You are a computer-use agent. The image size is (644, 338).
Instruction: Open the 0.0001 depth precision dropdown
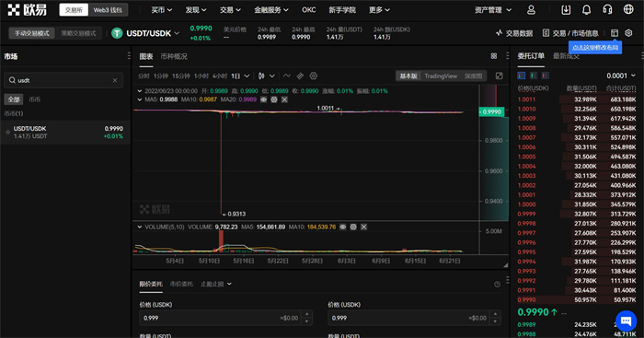[621, 76]
